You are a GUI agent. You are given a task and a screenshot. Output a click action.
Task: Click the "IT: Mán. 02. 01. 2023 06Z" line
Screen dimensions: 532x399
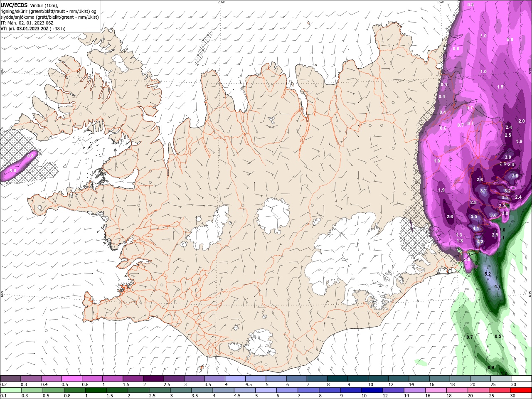point(28,23)
